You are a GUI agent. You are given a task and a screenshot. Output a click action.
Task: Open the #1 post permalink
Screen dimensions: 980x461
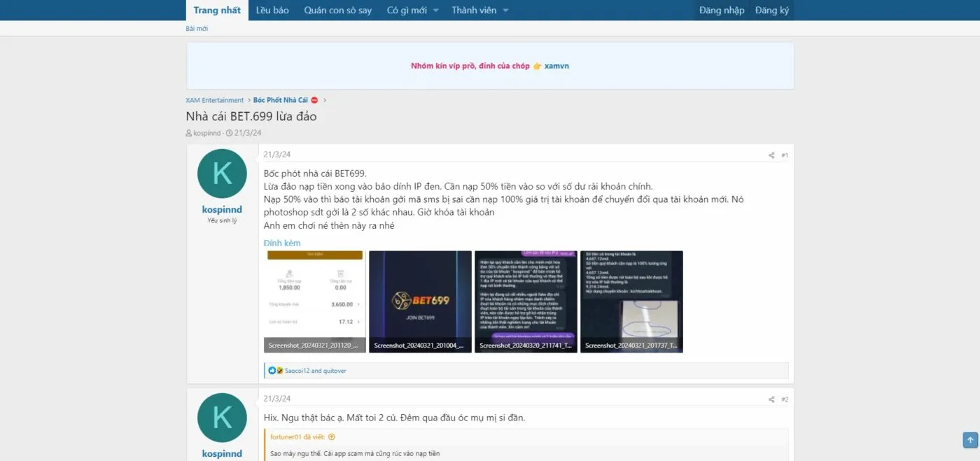pos(785,155)
